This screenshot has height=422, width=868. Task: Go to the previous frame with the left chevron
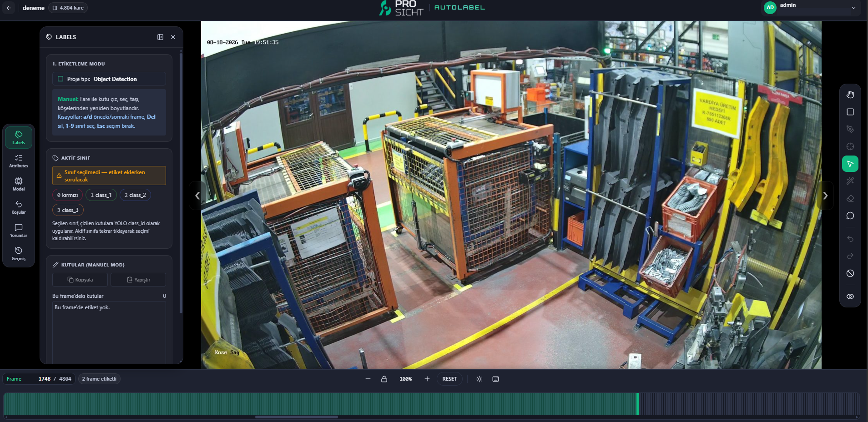(x=197, y=196)
